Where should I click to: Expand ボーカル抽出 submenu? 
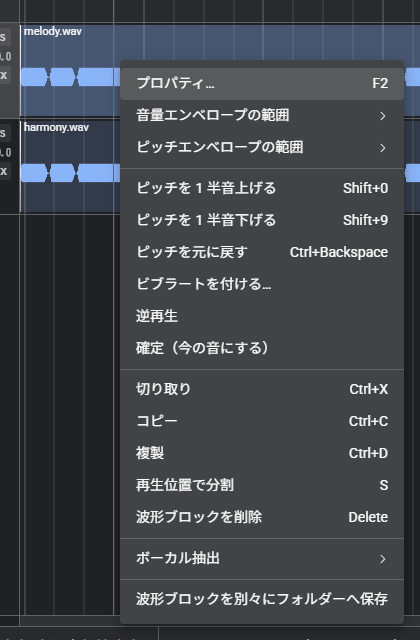262,558
